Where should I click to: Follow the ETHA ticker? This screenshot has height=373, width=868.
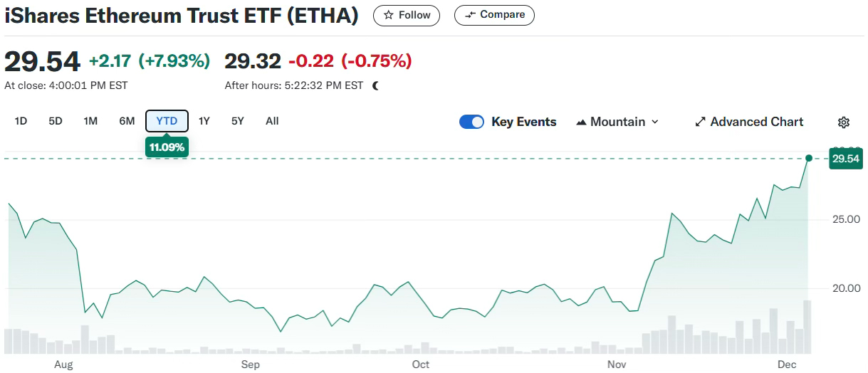407,15
